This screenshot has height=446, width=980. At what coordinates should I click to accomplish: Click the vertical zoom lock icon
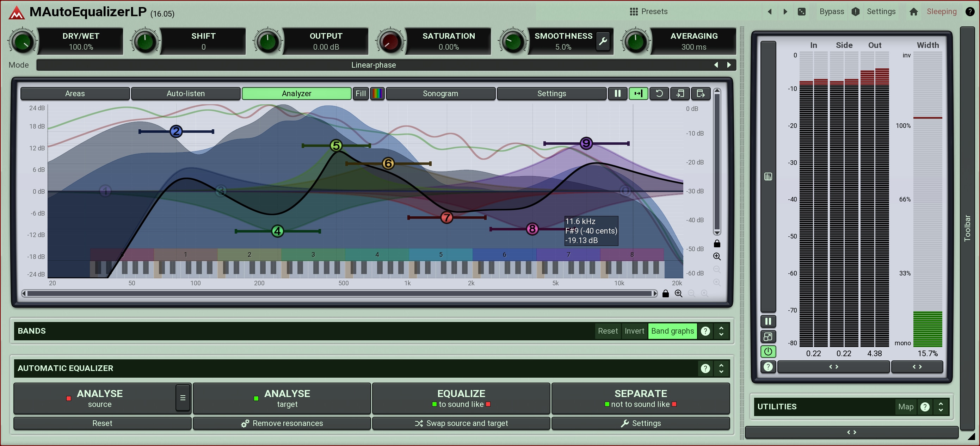717,243
